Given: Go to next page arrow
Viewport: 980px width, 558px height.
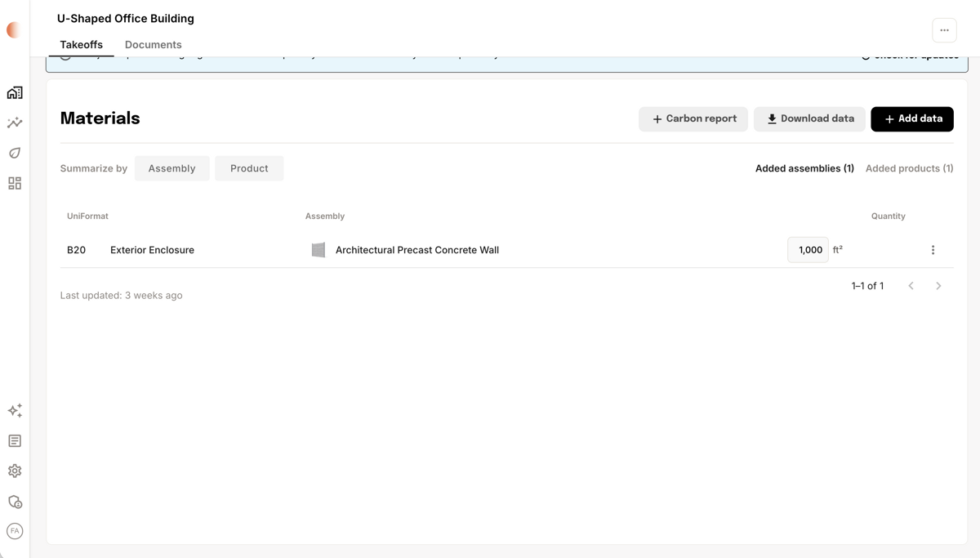Looking at the screenshot, I should coord(938,286).
